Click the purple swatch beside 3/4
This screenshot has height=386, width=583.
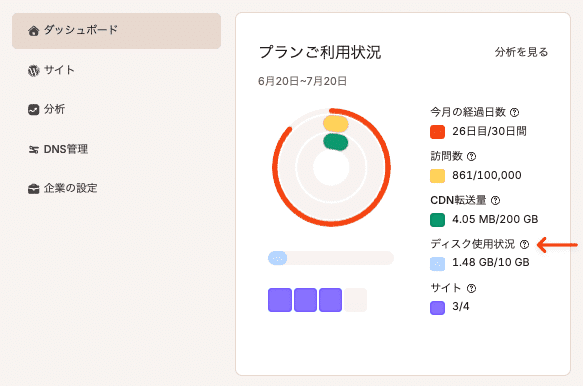437,308
